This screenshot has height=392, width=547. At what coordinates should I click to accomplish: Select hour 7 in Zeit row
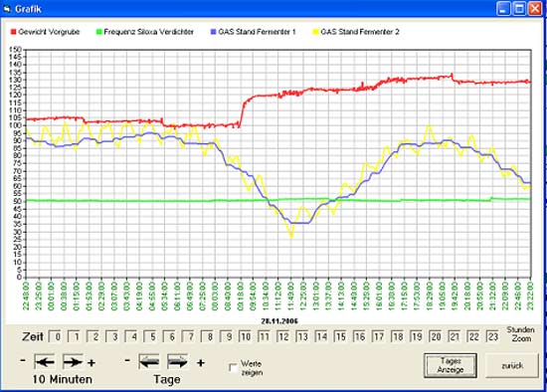188,337
